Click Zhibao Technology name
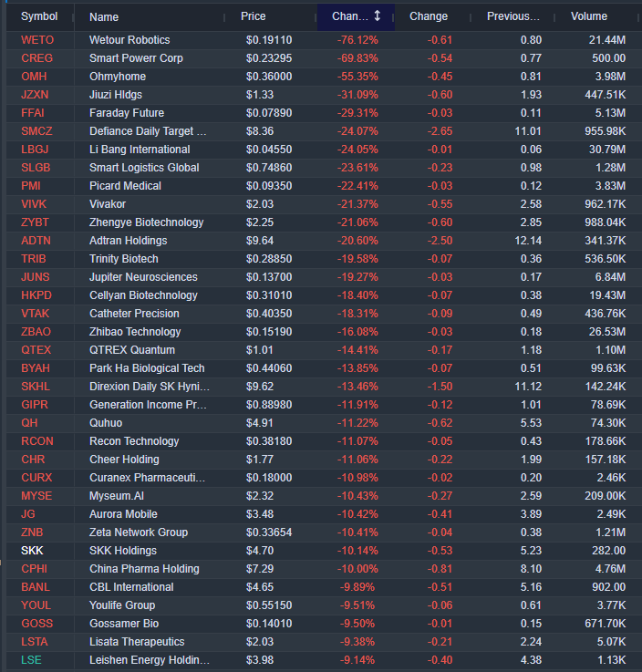 pos(135,332)
